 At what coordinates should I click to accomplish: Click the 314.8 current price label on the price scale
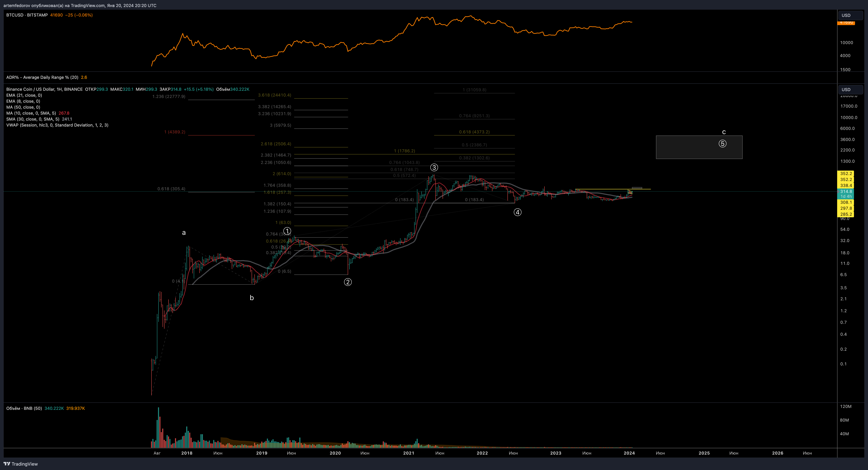pyautogui.click(x=846, y=191)
